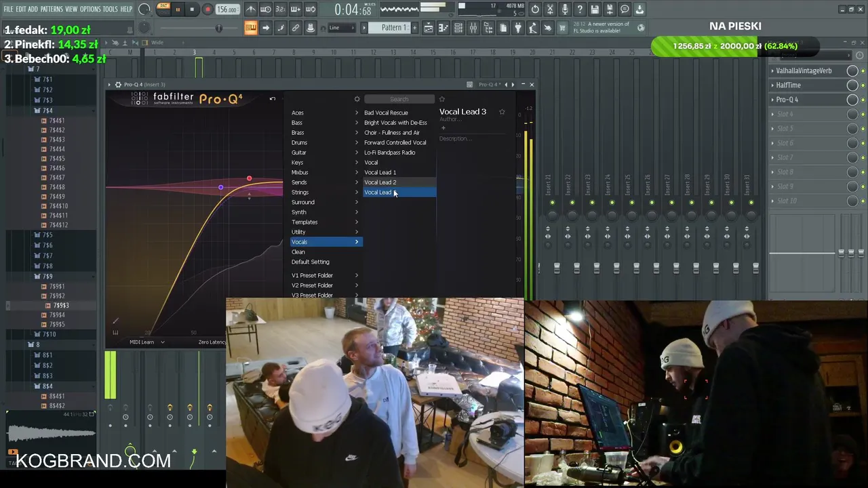Select the Bright Vocals with De-Ess preset

click(x=399, y=123)
